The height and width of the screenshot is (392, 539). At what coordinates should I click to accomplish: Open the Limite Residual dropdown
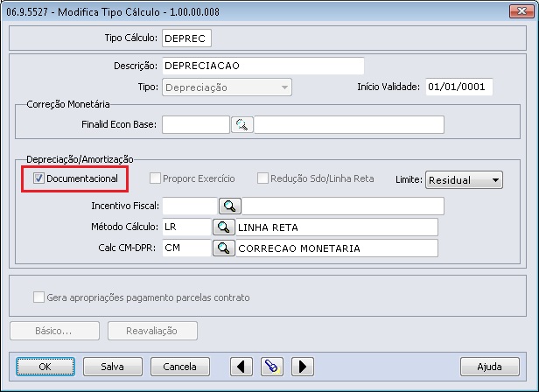pyautogui.click(x=464, y=180)
